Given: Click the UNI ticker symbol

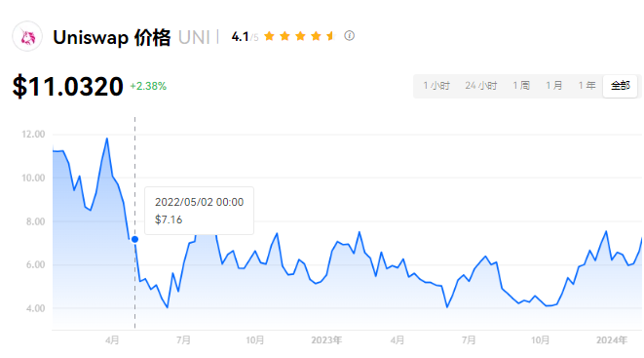Looking at the screenshot, I should coord(194,37).
